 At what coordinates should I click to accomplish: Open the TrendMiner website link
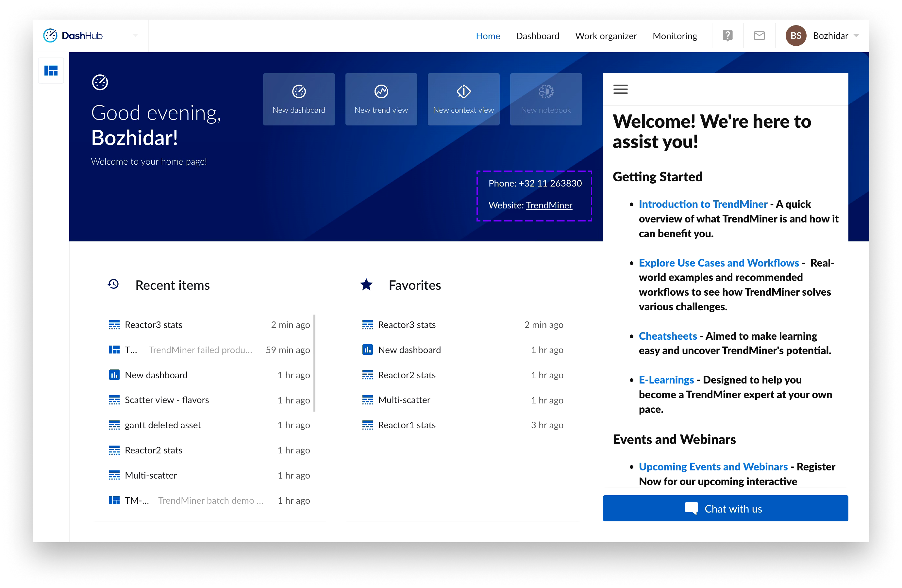tap(549, 205)
